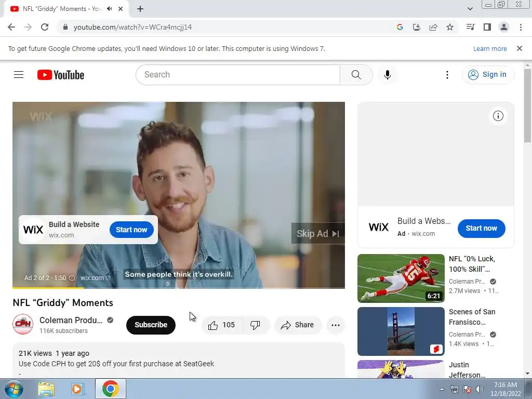Reload the page
This screenshot has height=399, width=532.
point(45,27)
